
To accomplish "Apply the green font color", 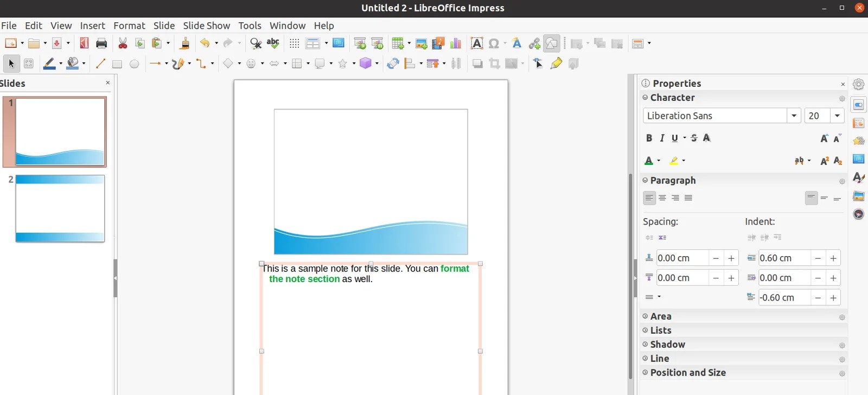I will [x=648, y=161].
